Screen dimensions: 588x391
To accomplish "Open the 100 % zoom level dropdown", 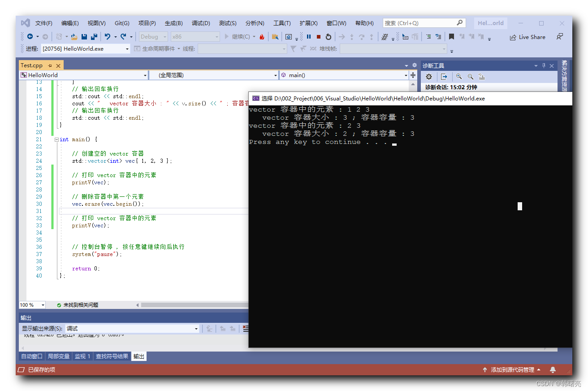I will pyautogui.click(x=32, y=305).
